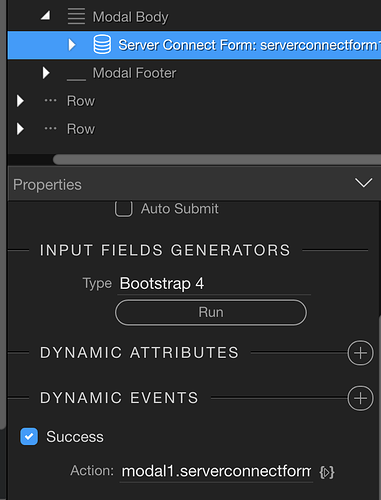381x500 pixels.
Task: Expand the Server Connect Form node
Action: 72,45
